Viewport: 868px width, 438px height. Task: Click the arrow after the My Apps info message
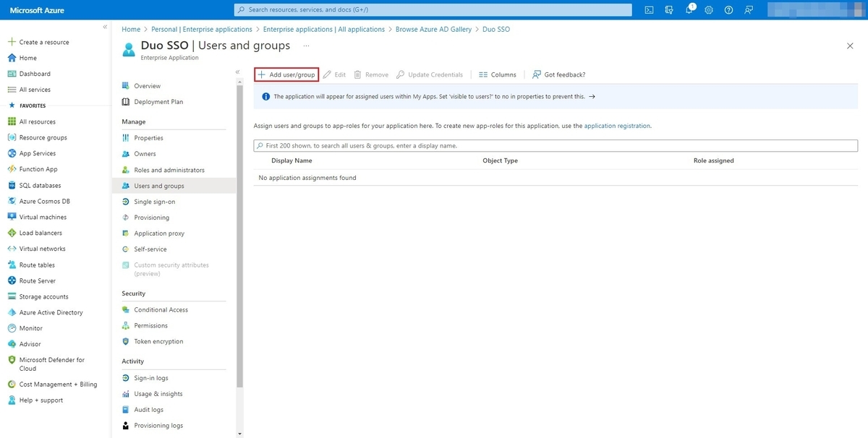point(592,96)
